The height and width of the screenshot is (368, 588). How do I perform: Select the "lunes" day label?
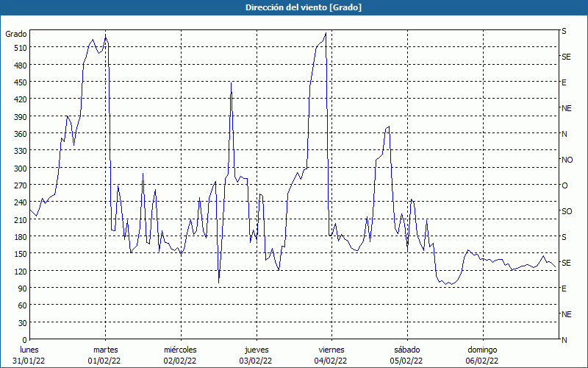[29, 350]
